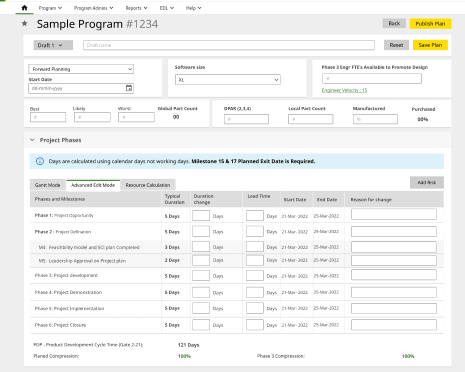Screen dimensions: 465x372
Task: Focus Phase 5 Lead Time field
Action: 255,308
